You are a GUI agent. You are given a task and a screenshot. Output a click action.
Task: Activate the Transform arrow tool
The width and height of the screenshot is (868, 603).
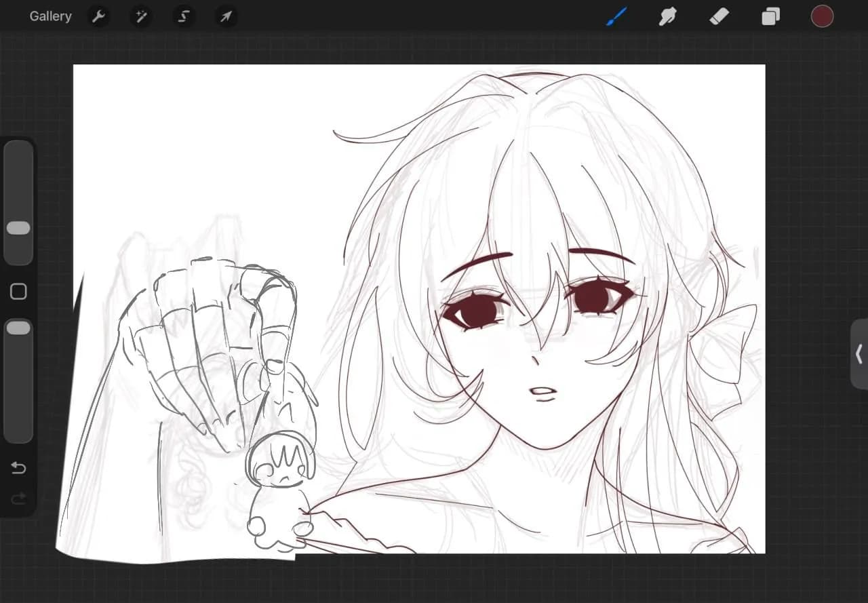(226, 16)
